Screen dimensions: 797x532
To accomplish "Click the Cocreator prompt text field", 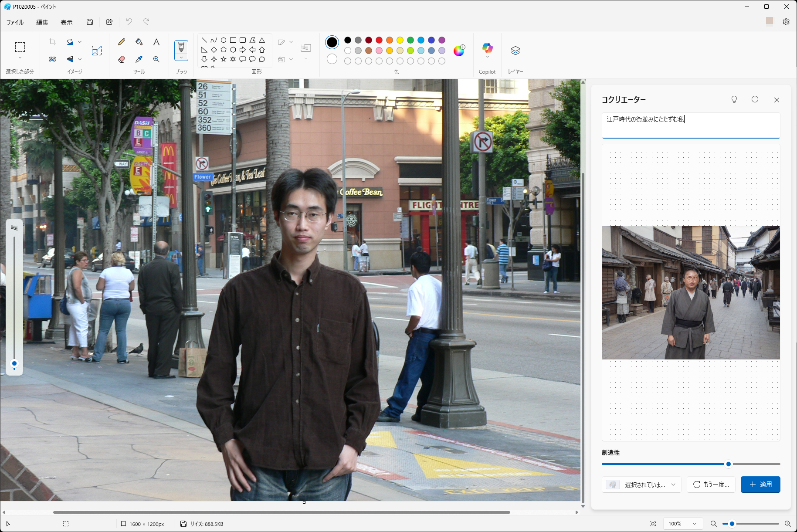I will (x=691, y=125).
